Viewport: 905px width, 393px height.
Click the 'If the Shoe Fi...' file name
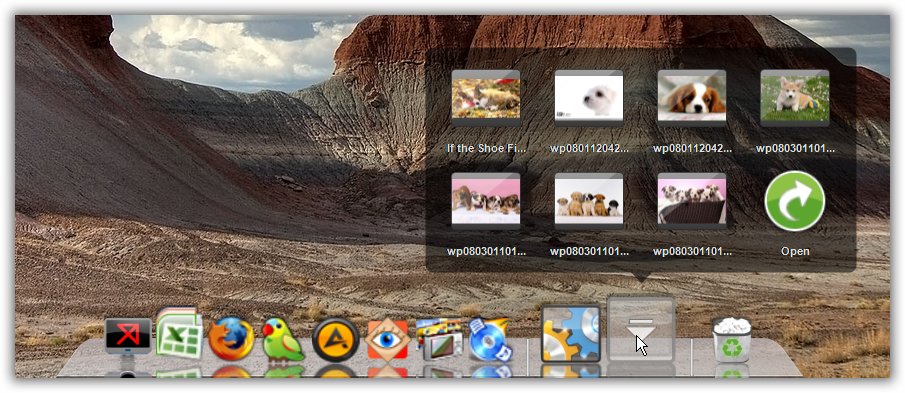(x=487, y=148)
